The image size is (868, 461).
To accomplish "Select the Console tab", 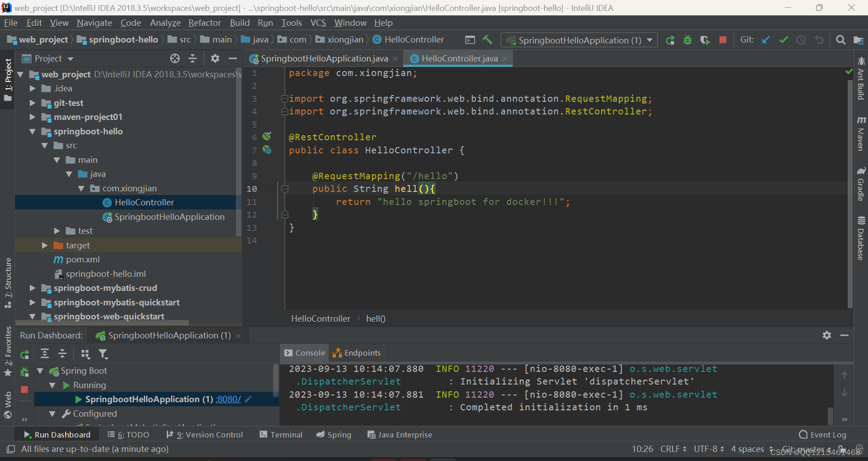I will pos(305,353).
